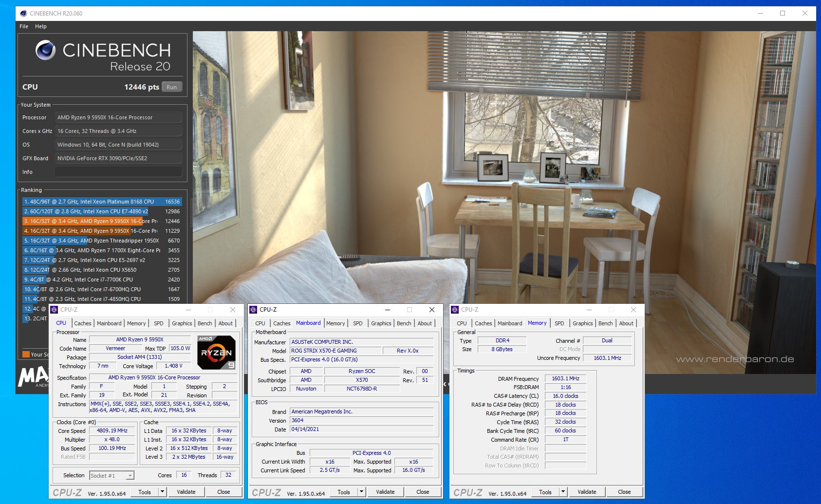Screen dimensions: 821x504
Task: Minimize the Cinebench window
Action: [761, 13]
